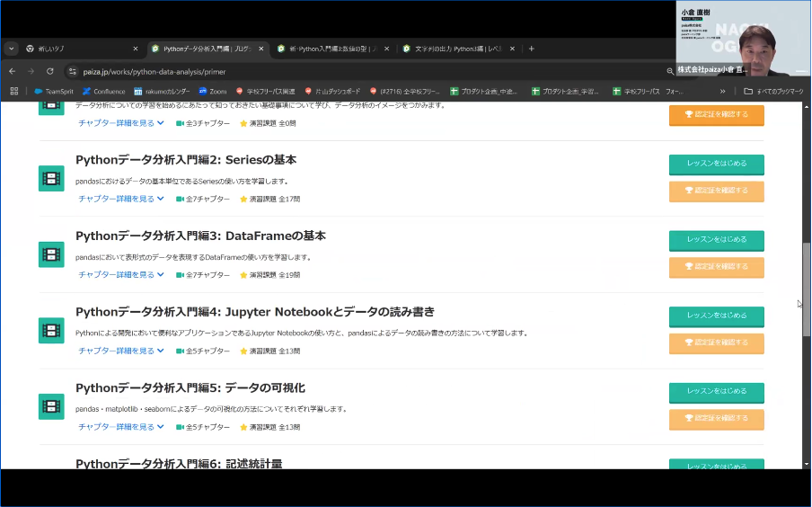Start the データの可視化 lesson with レッスンをはじめる
Image resolution: width=812 pixels, height=507 pixels.
pyautogui.click(x=716, y=392)
